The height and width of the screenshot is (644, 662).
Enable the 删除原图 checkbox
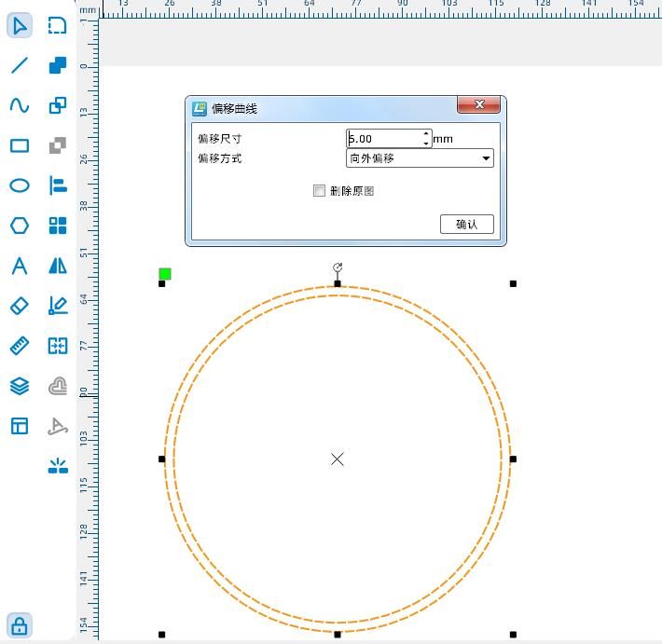click(x=320, y=191)
